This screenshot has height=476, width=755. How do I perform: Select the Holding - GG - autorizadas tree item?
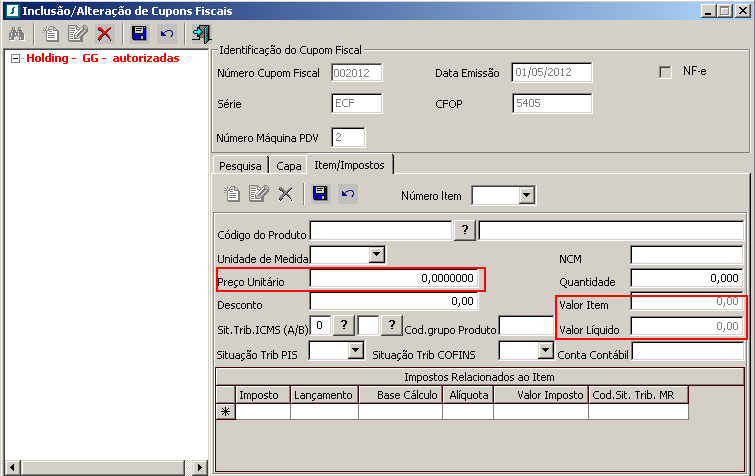coord(103,58)
